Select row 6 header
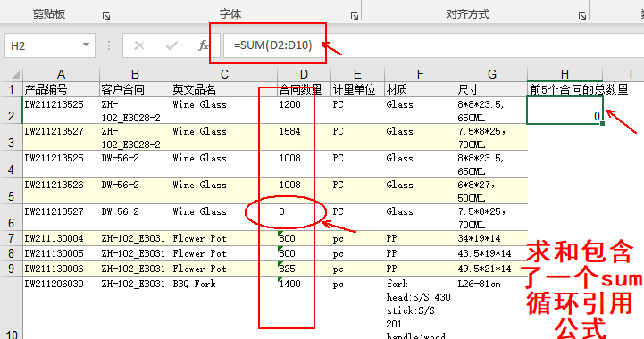 tap(11, 218)
